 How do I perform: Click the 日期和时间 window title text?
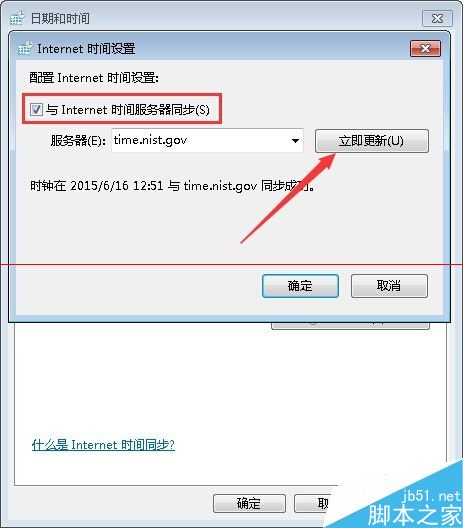pos(60,18)
